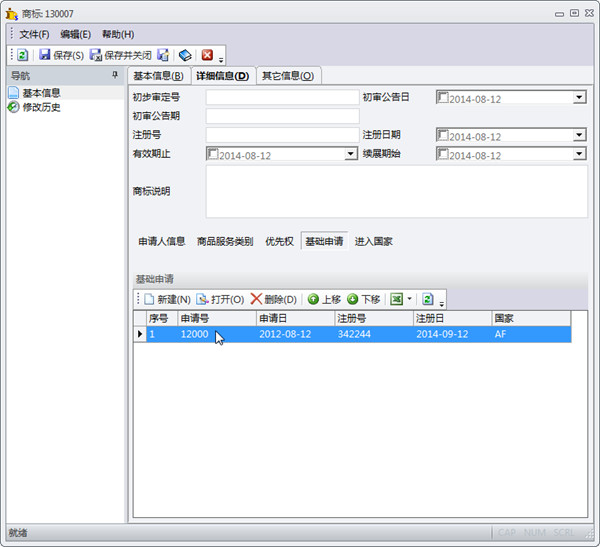Switch to the 其它信息(O) tab
The width and height of the screenshot is (600, 547).
tap(288, 75)
